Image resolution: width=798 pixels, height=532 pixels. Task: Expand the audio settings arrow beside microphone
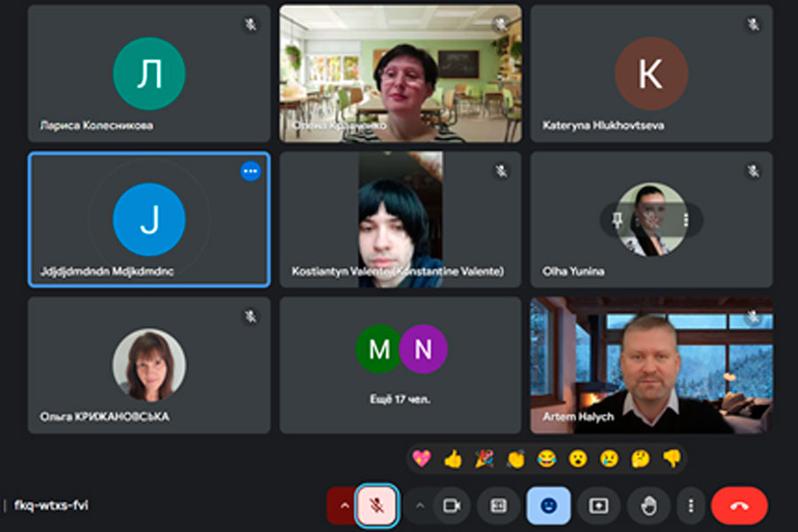click(341, 505)
